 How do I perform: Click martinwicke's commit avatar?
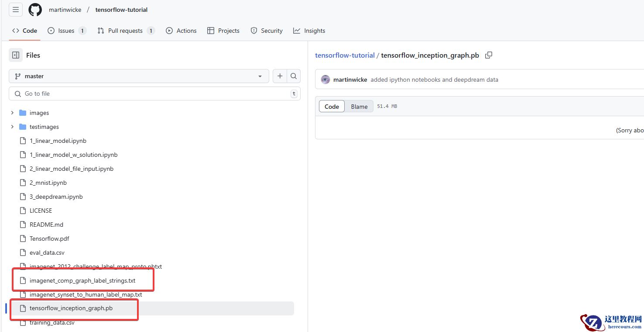[325, 80]
